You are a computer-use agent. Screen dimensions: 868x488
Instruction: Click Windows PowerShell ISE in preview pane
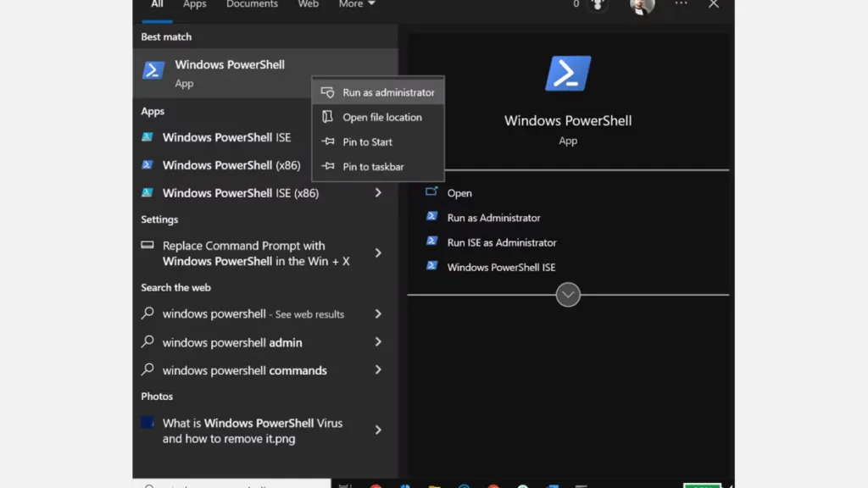501,267
